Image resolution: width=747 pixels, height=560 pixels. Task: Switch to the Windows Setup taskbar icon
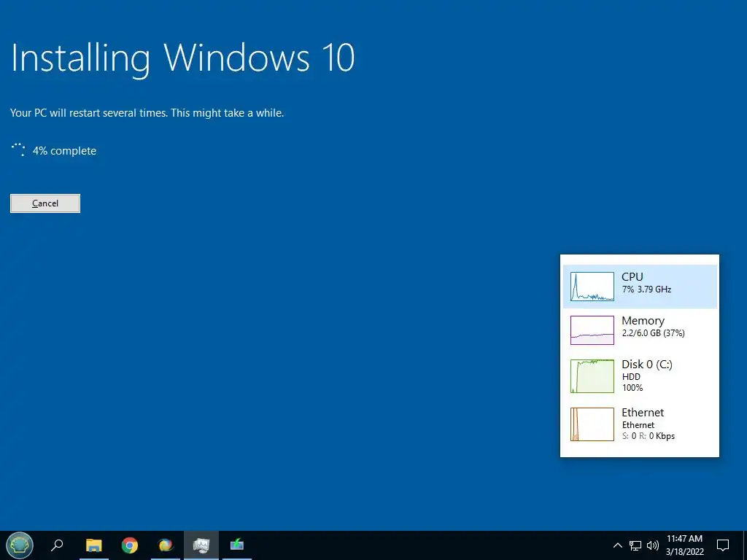coord(237,545)
